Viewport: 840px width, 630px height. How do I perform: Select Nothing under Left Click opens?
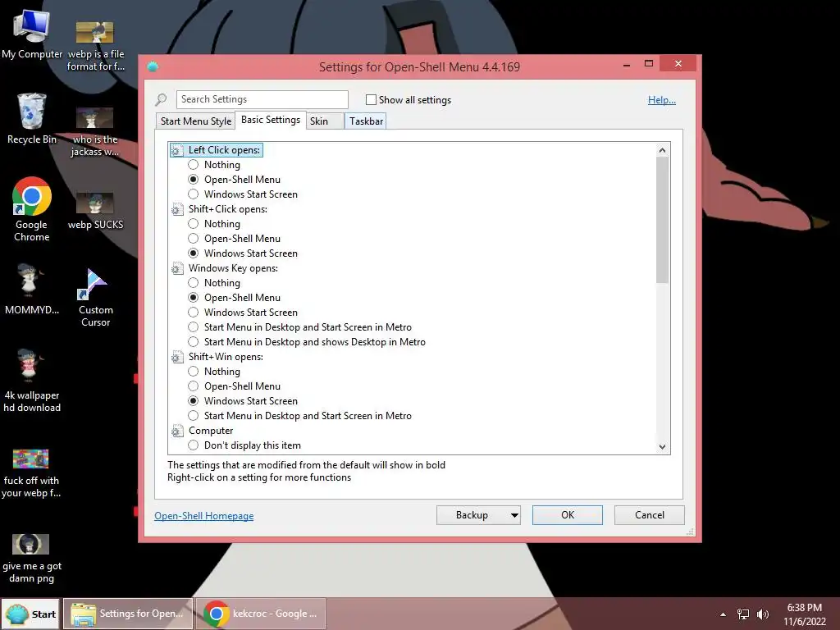tap(214, 165)
